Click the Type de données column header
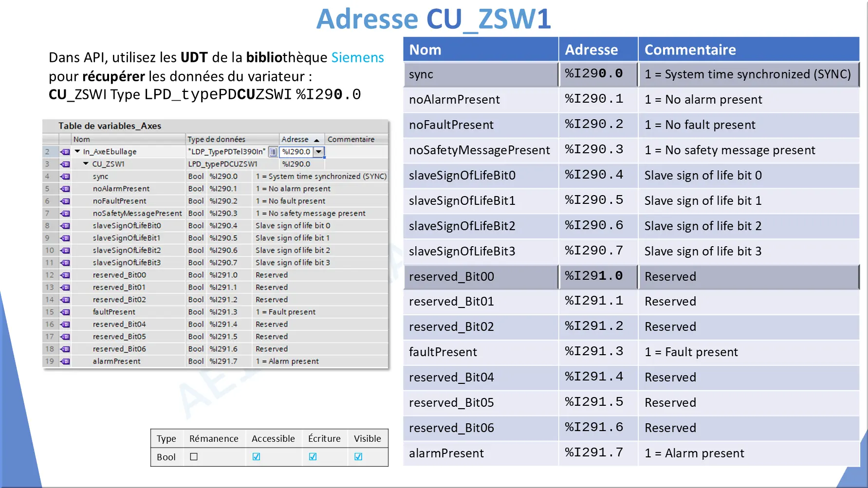 (x=217, y=139)
